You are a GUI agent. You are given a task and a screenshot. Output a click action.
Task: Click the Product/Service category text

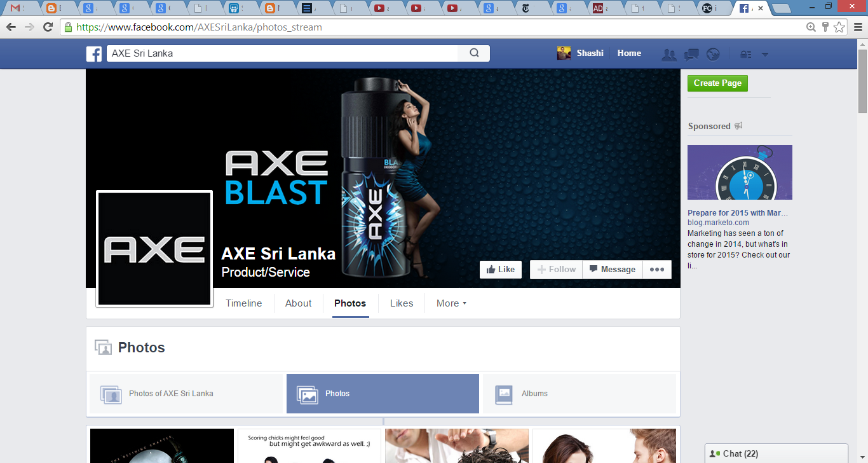[x=266, y=272]
